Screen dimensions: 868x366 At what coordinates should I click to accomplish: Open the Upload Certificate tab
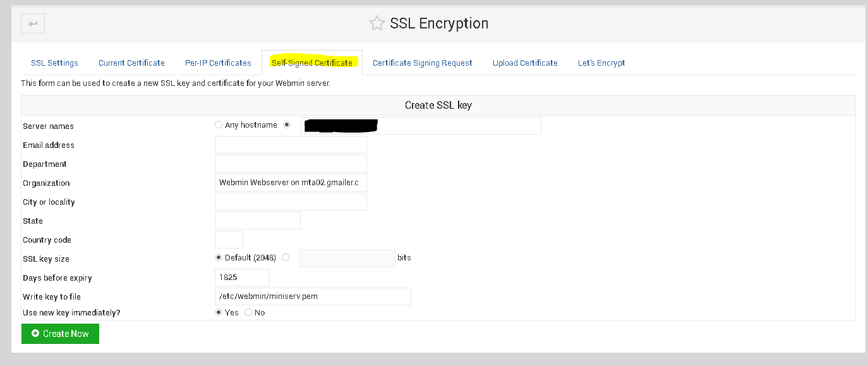coord(525,63)
